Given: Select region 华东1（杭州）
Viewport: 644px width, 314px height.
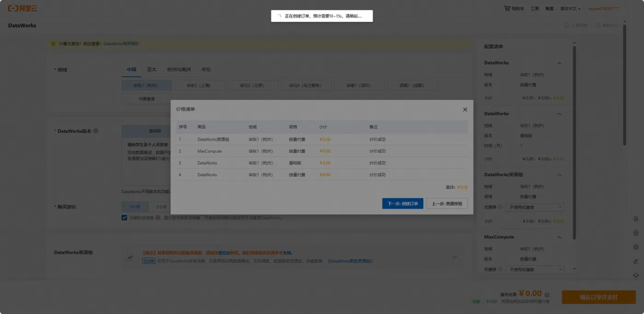Looking at the screenshot, I should point(147,85).
